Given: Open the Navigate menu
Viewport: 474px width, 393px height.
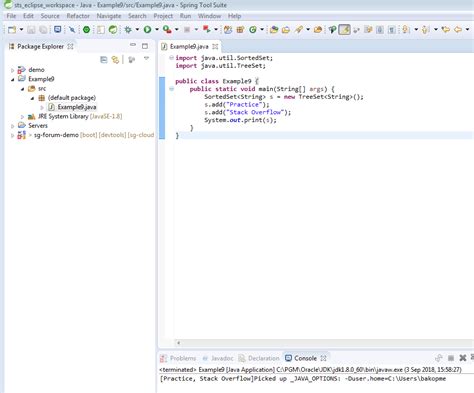Looking at the screenshot, I should coord(109,16).
